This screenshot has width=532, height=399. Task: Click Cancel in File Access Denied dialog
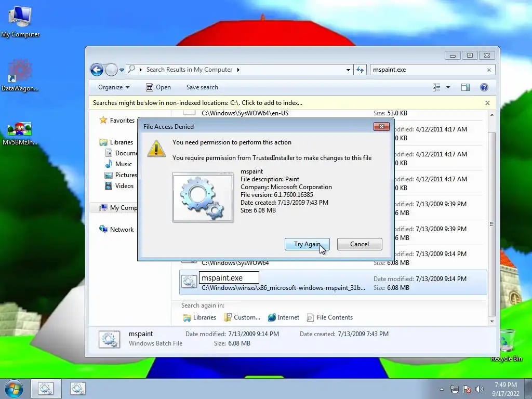(x=360, y=244)
